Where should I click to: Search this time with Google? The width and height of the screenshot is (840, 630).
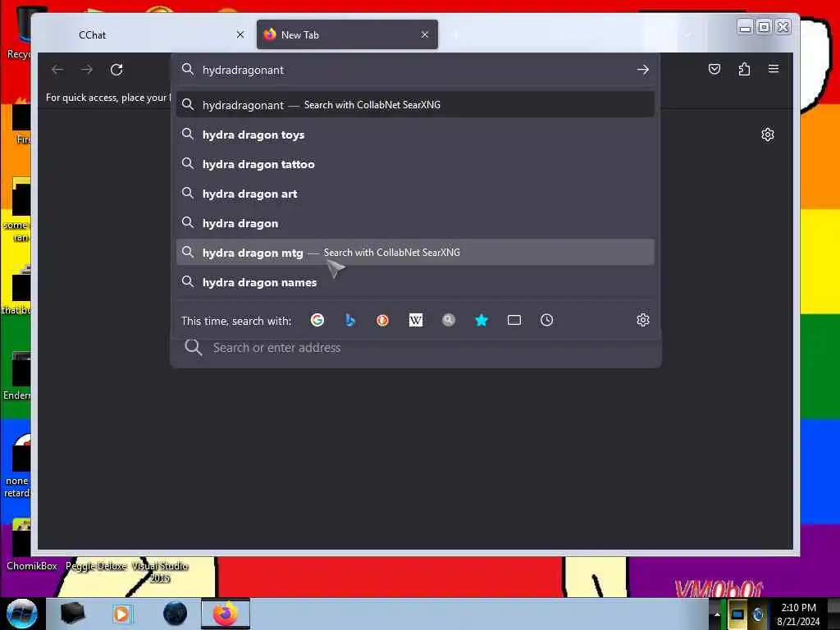click(317, 321)
